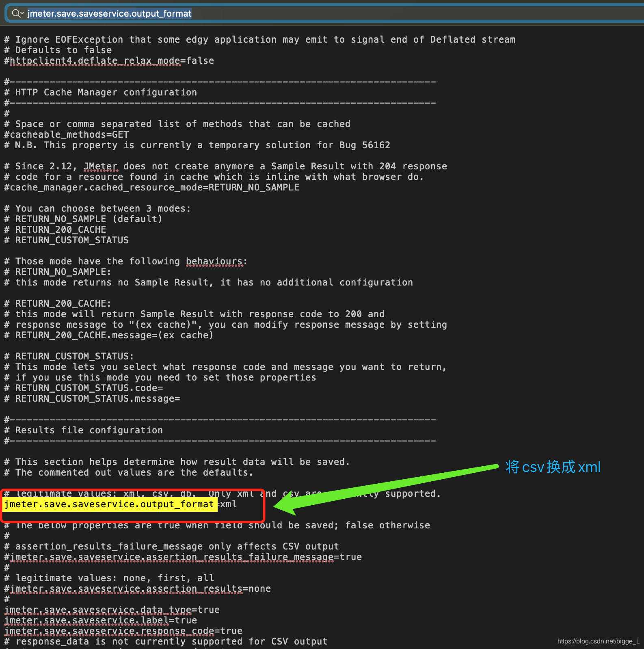Click '# You can choose between 3 modes:' line

[97, 209]
